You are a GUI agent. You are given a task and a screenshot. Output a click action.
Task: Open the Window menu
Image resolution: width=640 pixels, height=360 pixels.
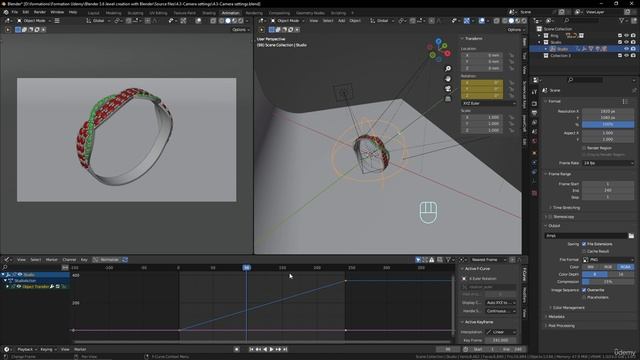click(57, 12)
